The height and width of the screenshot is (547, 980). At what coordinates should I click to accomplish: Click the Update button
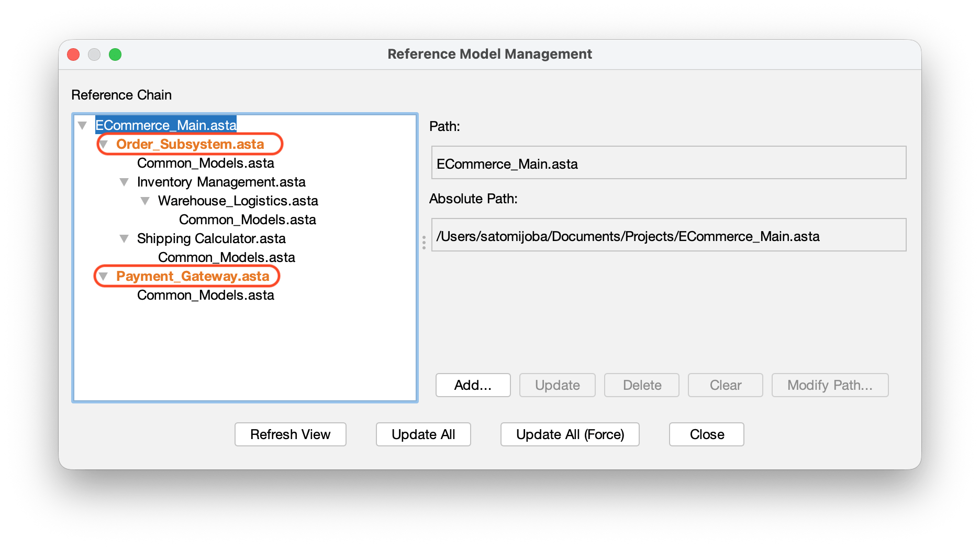[558, 385]
